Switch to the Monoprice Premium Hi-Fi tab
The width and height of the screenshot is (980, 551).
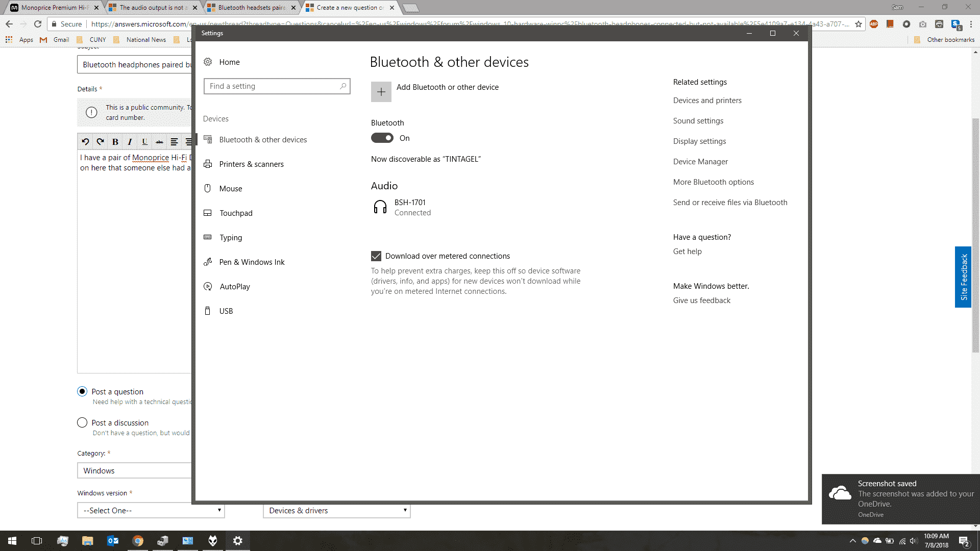point(54,8)
